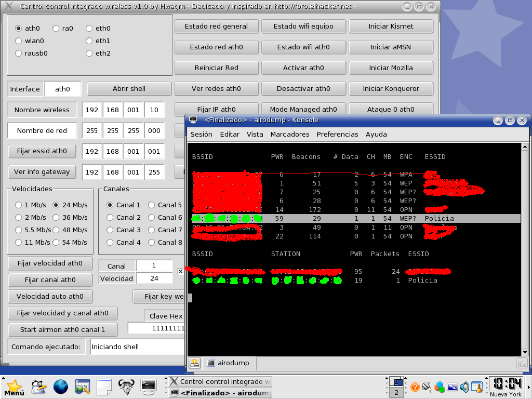Open the blue globe web browser icon

point(61,387)
